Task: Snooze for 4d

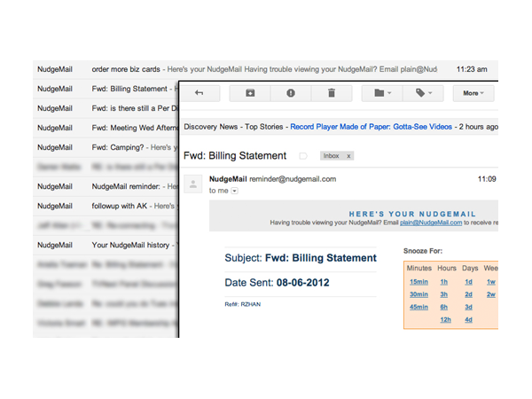Action: click(468, 319)
